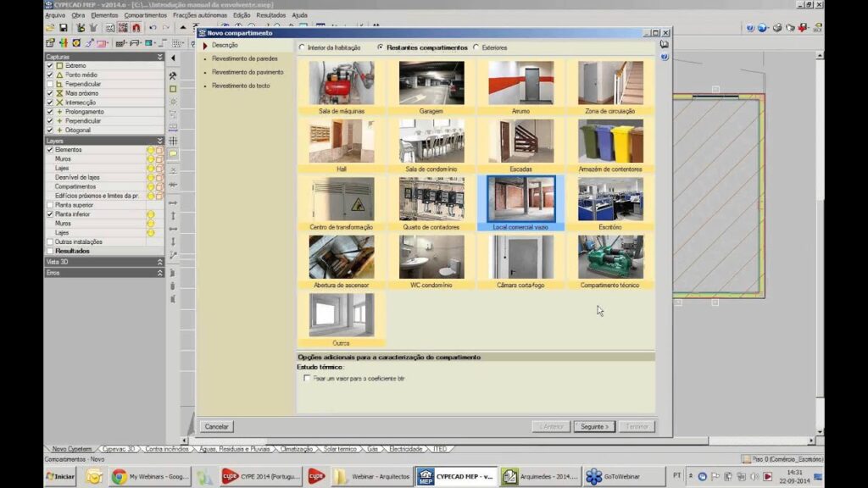The width and height of the screenshot is (868, 488).
Task: Click the blue help icon in dialog
Action: 665,57
